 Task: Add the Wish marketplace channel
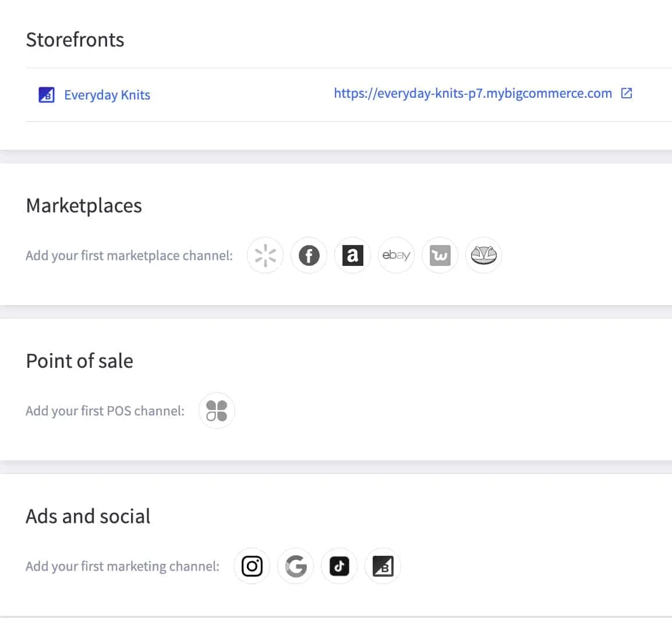click(440, 255)
